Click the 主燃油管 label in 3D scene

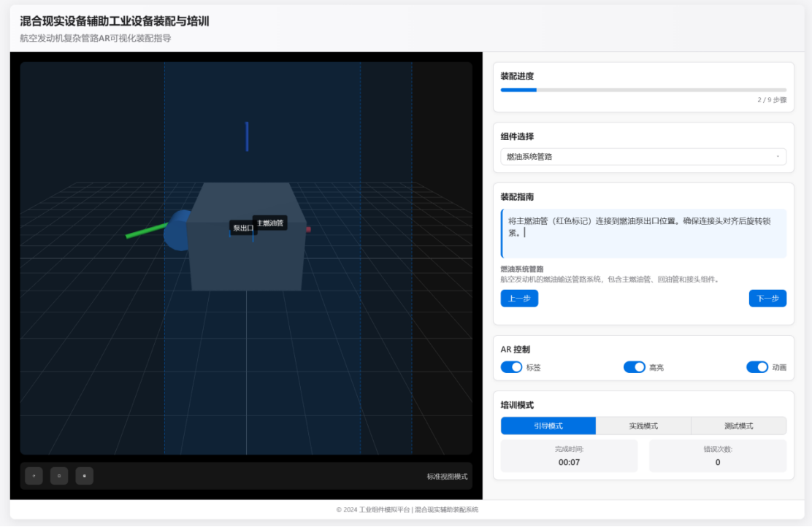pyautogui.click(x=269, y=223)
